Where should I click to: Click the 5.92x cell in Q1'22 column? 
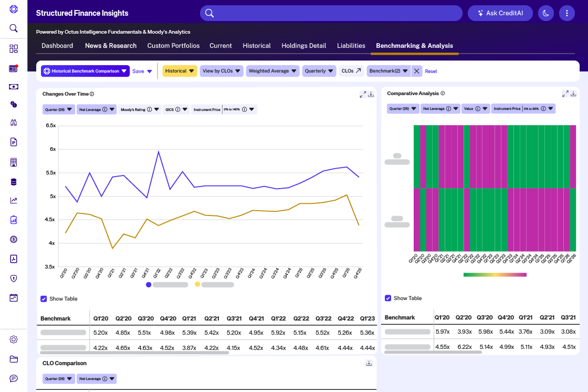pos(278,333)
